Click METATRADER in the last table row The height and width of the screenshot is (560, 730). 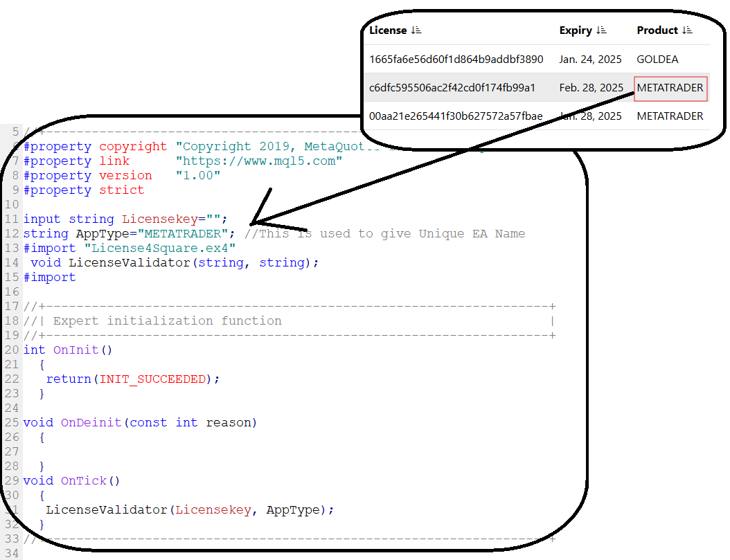coord(670,116)
